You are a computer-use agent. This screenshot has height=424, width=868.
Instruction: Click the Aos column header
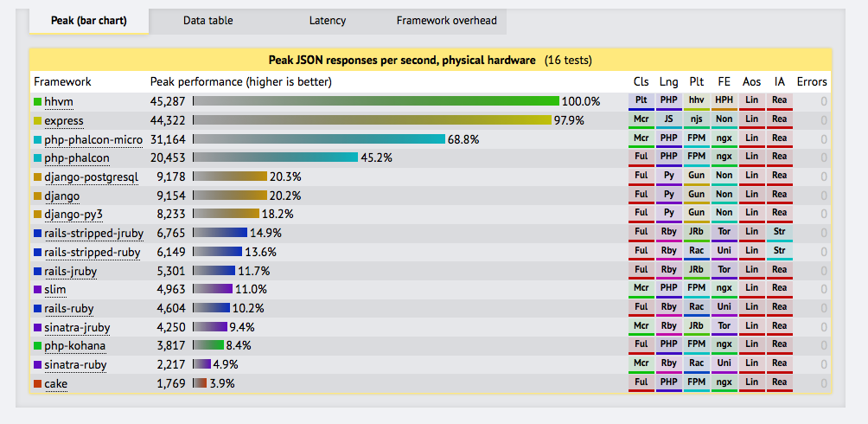(752, 82)
